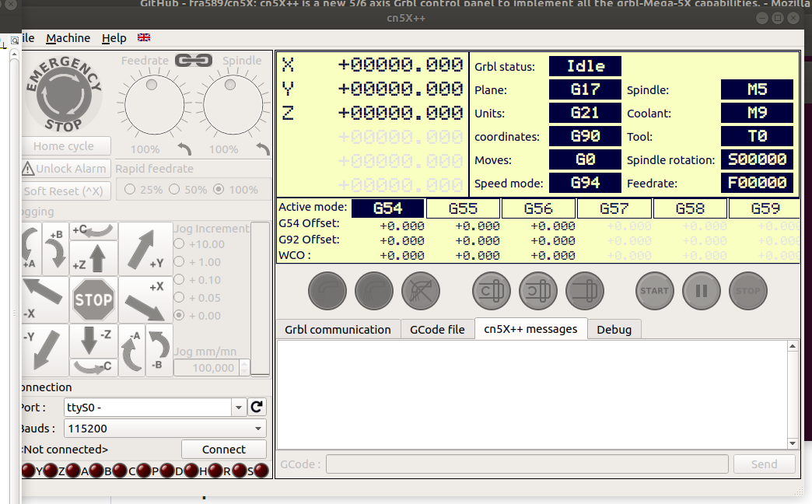Switch to the GCode file tab
Image resolution: width=812 pixels, height=504 pixels.
[x=437, y=329]
